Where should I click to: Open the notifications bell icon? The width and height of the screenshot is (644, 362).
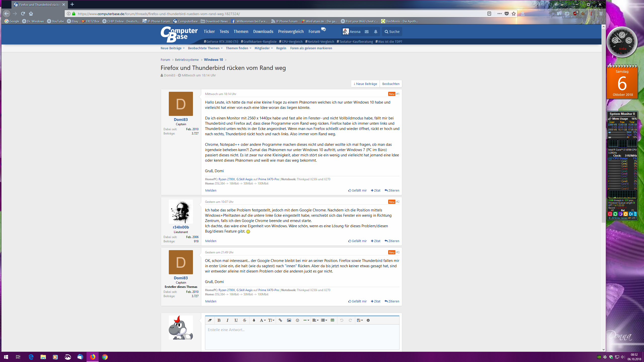(376, 32)
